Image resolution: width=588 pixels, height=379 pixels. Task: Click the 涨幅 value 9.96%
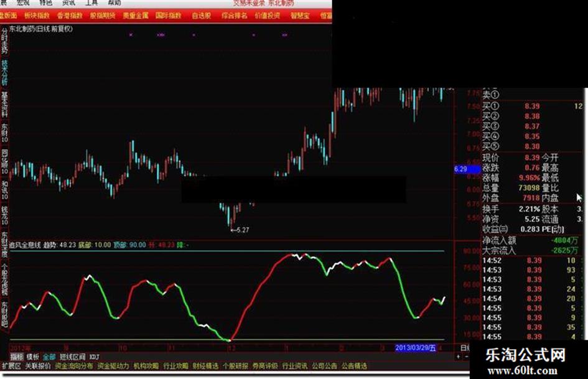tap(530, 178)
